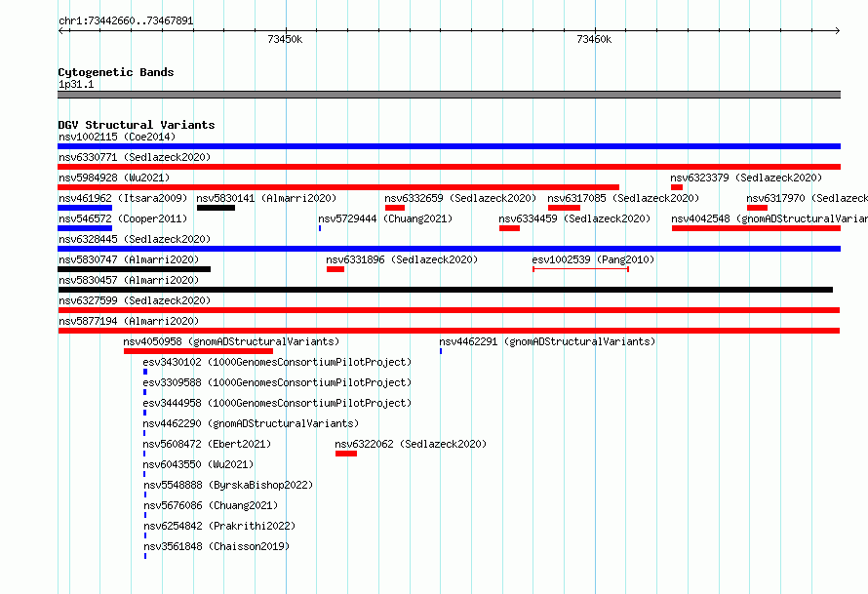
Task: Click red bar below nsv6332659
Action: coord(395,208)
